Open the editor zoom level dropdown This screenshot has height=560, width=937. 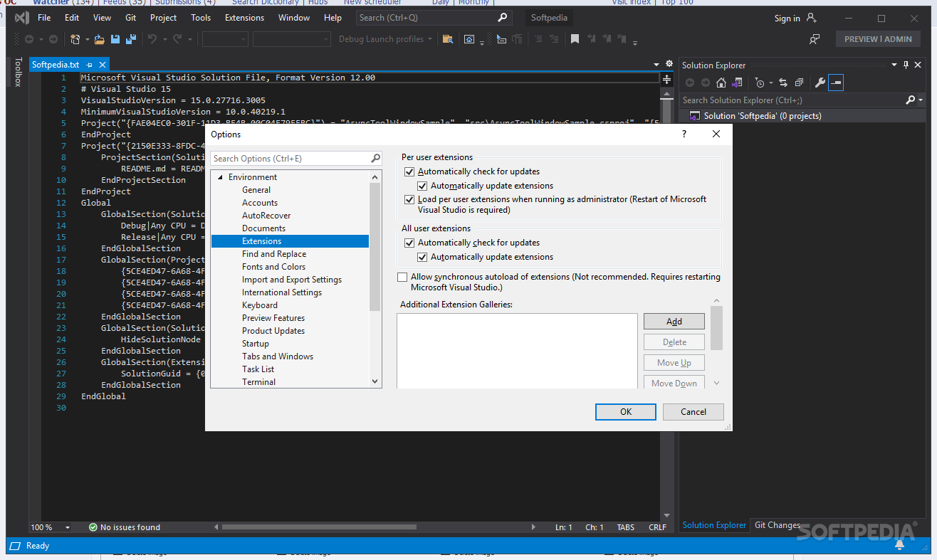tap(68, 527)
